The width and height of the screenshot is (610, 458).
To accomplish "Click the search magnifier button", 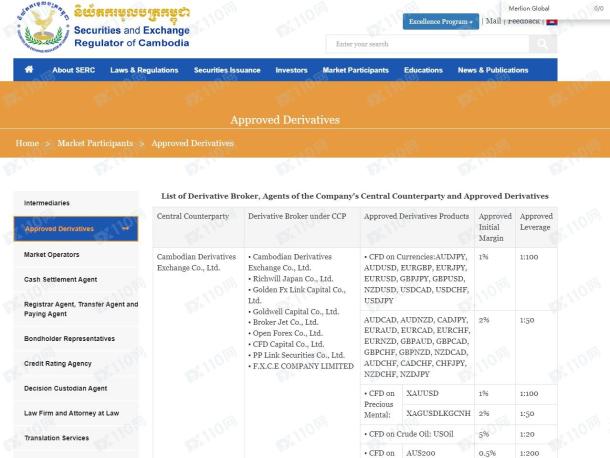I will pyautogui.click(x=543, y=44).
